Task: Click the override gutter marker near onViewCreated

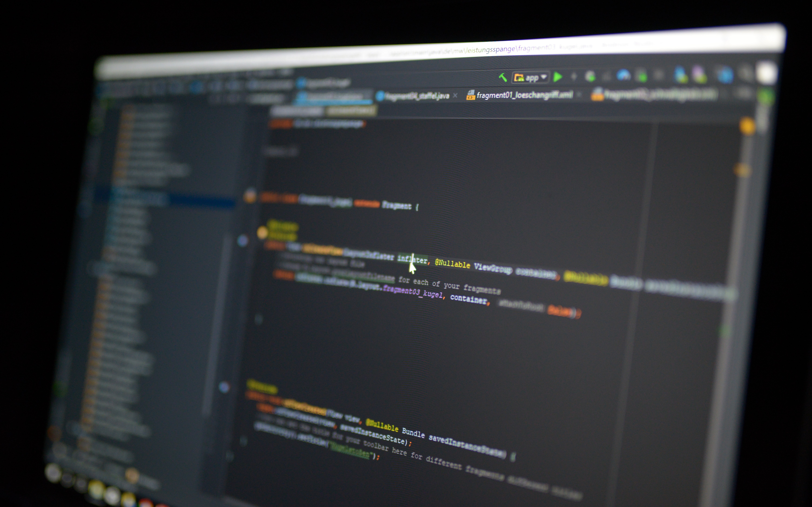Action: pos(224,387)
